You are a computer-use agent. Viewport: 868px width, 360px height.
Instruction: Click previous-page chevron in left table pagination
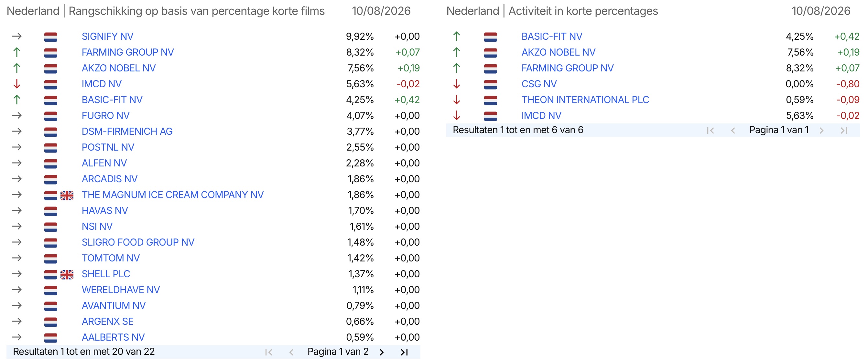291,352
